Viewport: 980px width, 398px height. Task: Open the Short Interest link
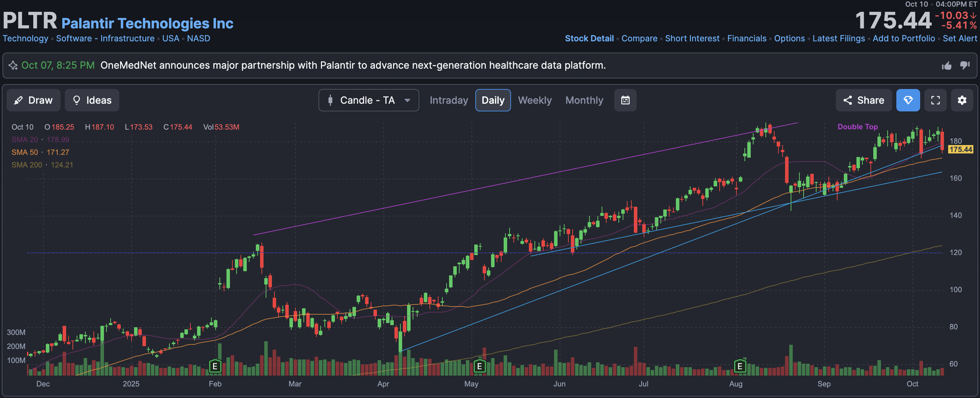tap(692, 39)
